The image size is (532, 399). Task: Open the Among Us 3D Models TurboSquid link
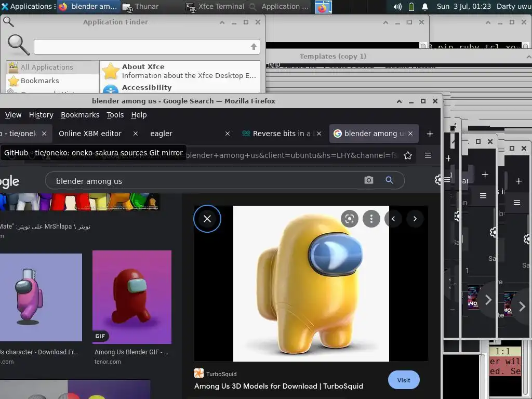(x=278, y=387)
